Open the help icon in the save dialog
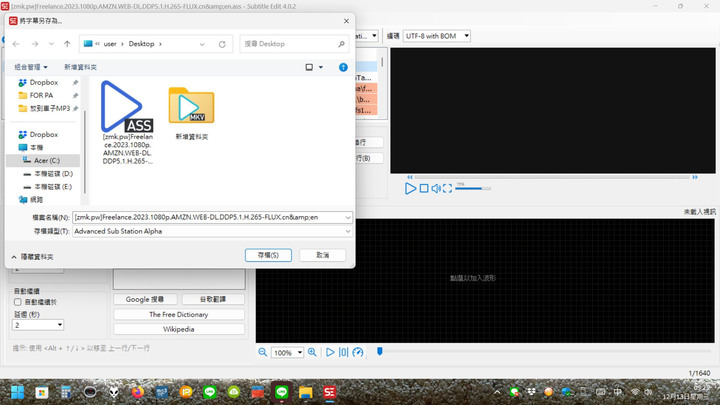This screenshot has height=405, width=720. pos(343,67)
